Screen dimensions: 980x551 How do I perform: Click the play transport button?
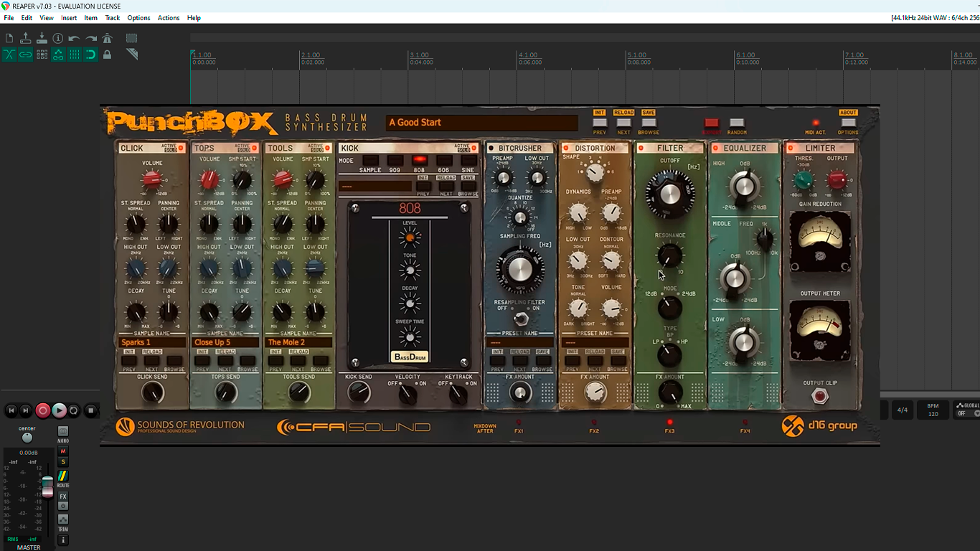click(59, 410)
